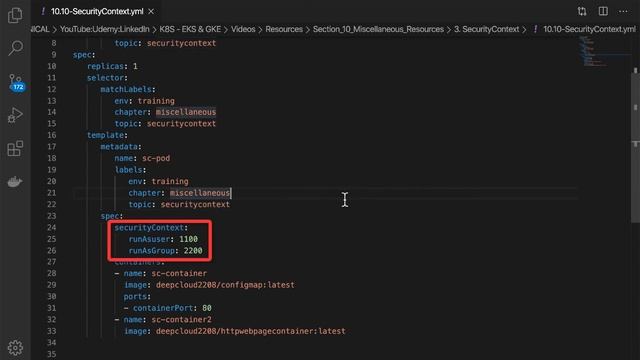
Task: Click the K8S - EKS & GKE breadcrumb
Action: pyautogui.click(x=190, y=29)
